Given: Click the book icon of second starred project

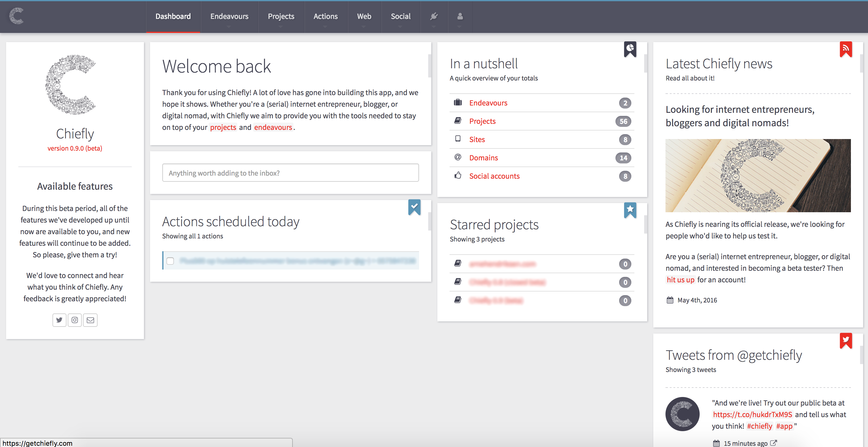Looking at the screenshot, I should (x=457, y=281).
